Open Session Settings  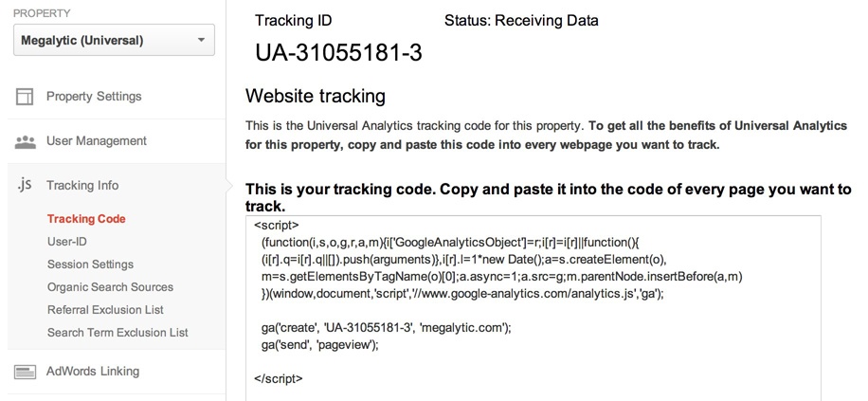click(90, 264)
